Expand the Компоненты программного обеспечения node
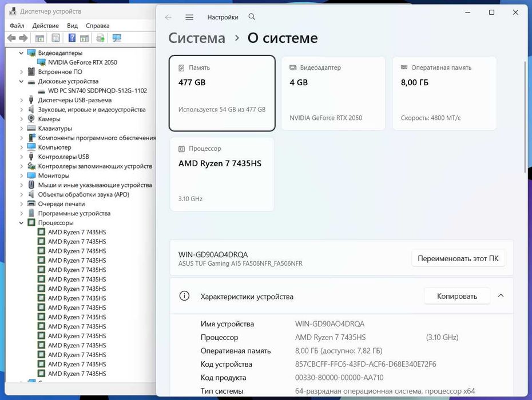This screenshot has width=532, height=400. pos(21,138)
